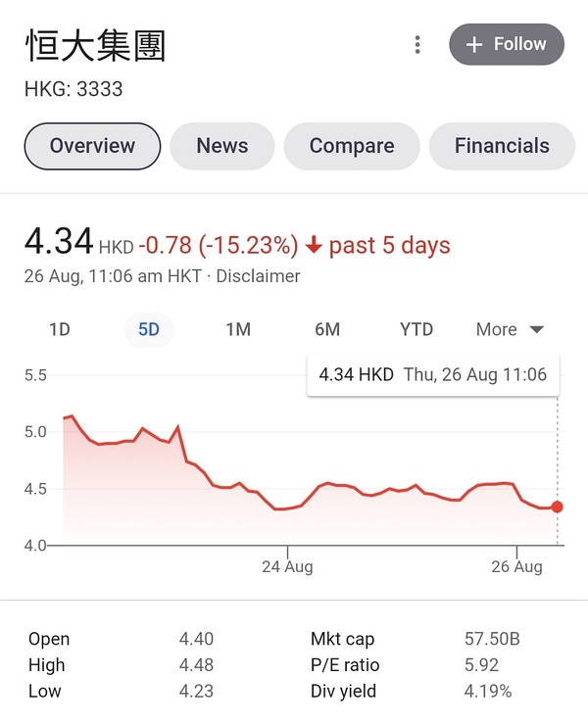Click the red down arrow indicator
Image resolution: width=588 pixels, height=725 pixels.
314,245
